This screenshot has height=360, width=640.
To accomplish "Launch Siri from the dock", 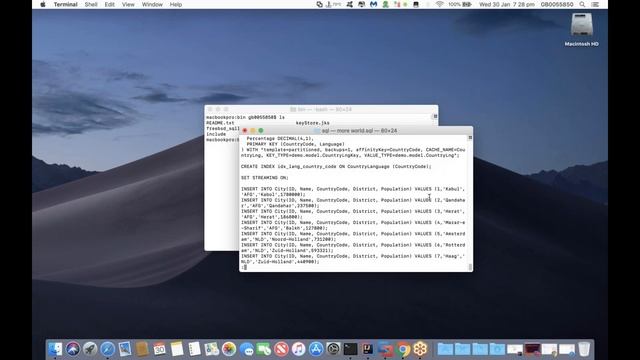I will coord(73,349).
